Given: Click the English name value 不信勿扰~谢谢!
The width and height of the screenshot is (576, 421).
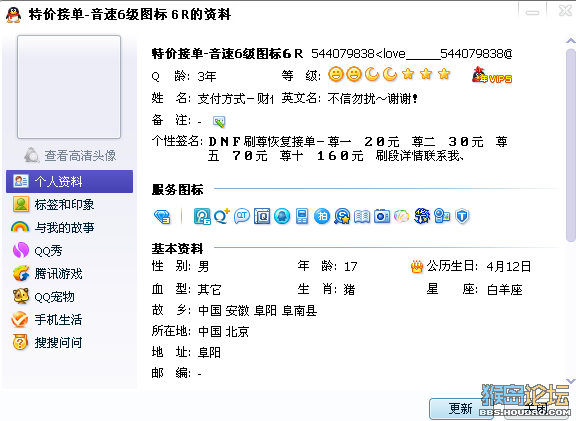Looking at the screenshot, I should pyautogui.click(x=372, y=98).
